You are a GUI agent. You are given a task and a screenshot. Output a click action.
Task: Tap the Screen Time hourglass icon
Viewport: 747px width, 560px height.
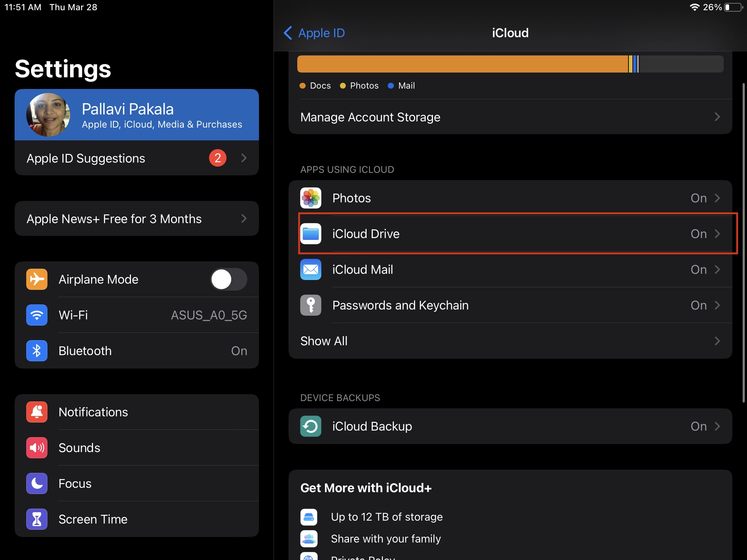click(x=37, y=519)
